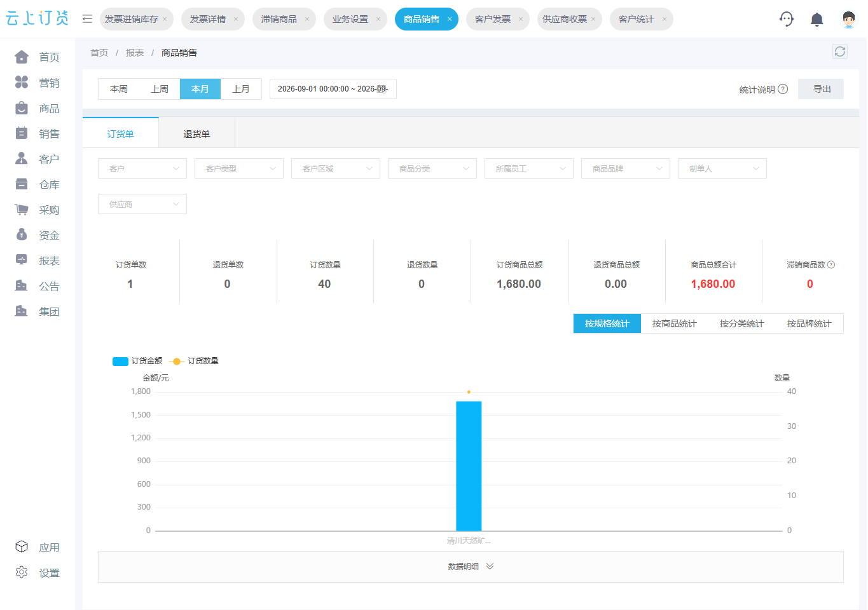Click the refresh icon near breadcrumb
The image size is (868, 610).
pyautogui.click(x=840, y=51)
